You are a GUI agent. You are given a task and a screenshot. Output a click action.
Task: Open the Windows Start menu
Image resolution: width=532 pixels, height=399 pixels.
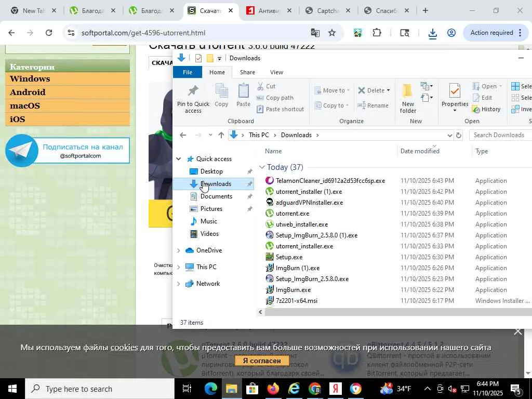tap(12, 389)
